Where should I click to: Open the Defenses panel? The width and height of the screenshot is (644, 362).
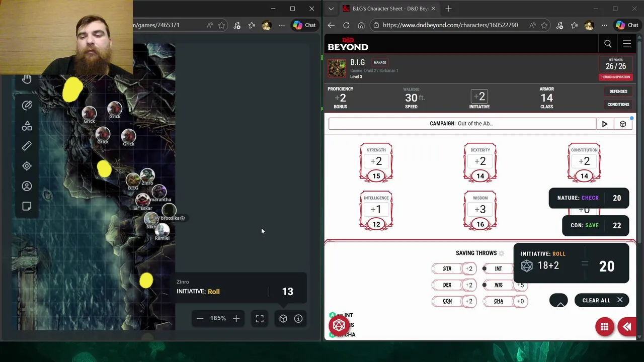pos(618,92)
